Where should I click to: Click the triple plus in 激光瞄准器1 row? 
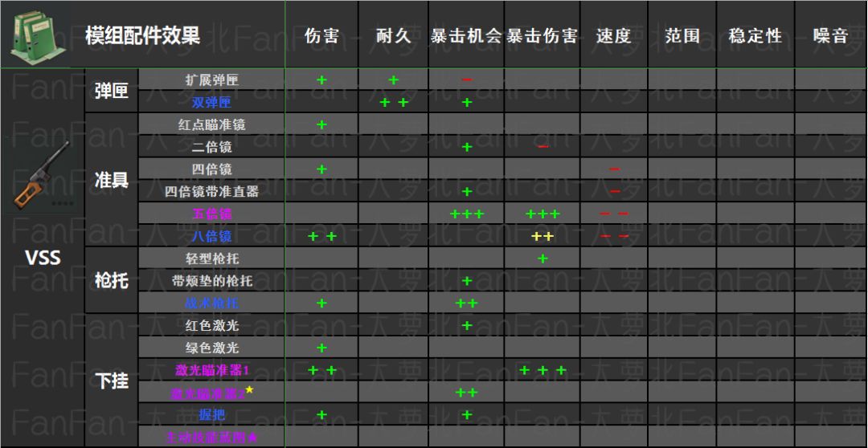[x=542, y=371]
